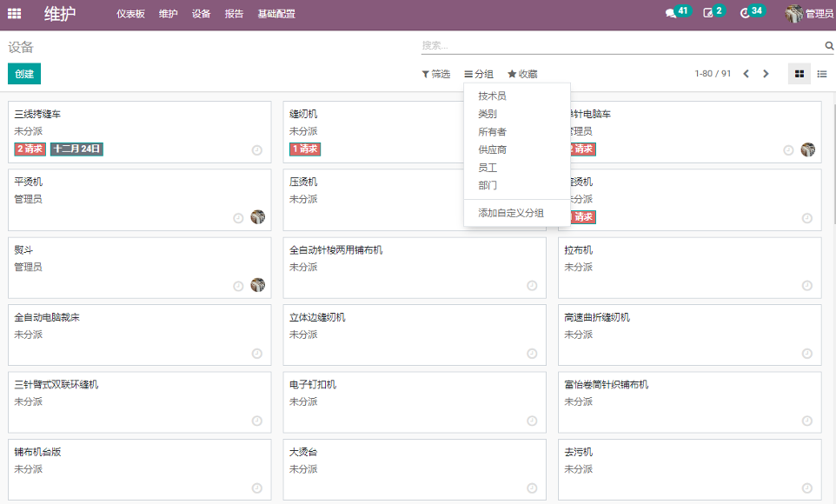This screenshot has width=836, height=504.
Task: Open the apps grid menu icon
Action: (15, 14)
